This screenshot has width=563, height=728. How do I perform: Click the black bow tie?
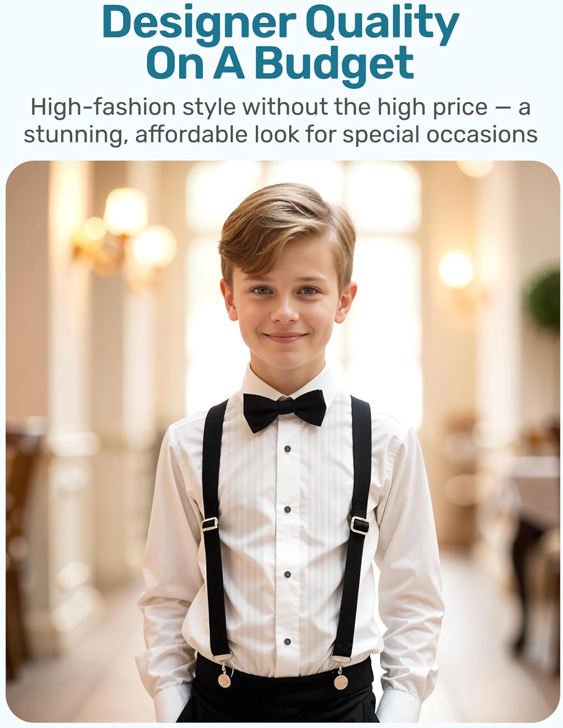coord(285,411)
